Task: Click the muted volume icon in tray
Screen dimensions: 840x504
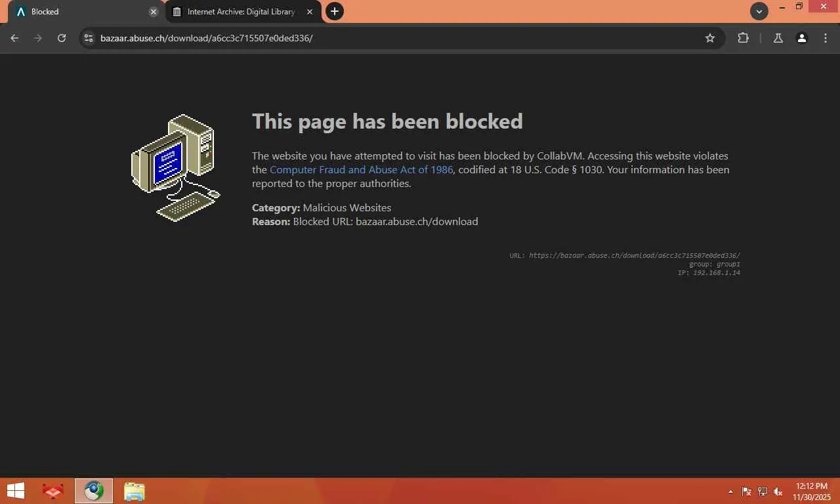Action: coord(778,492)
